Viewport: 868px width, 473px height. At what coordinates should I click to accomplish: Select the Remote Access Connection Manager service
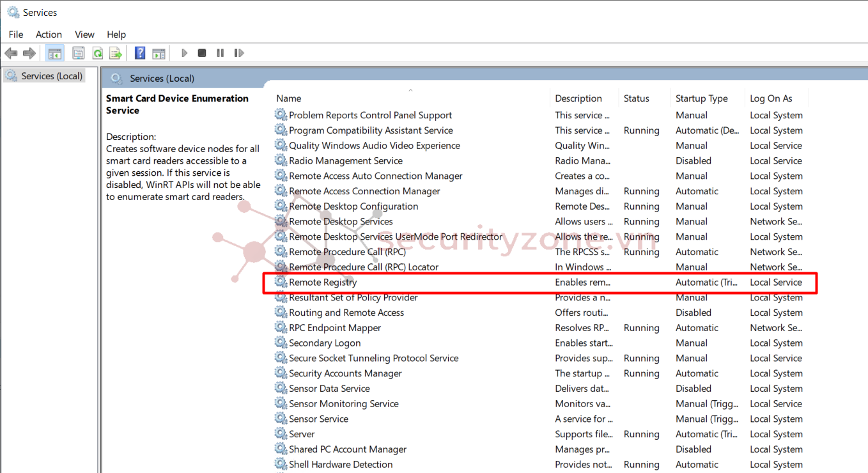pos(364,191)
